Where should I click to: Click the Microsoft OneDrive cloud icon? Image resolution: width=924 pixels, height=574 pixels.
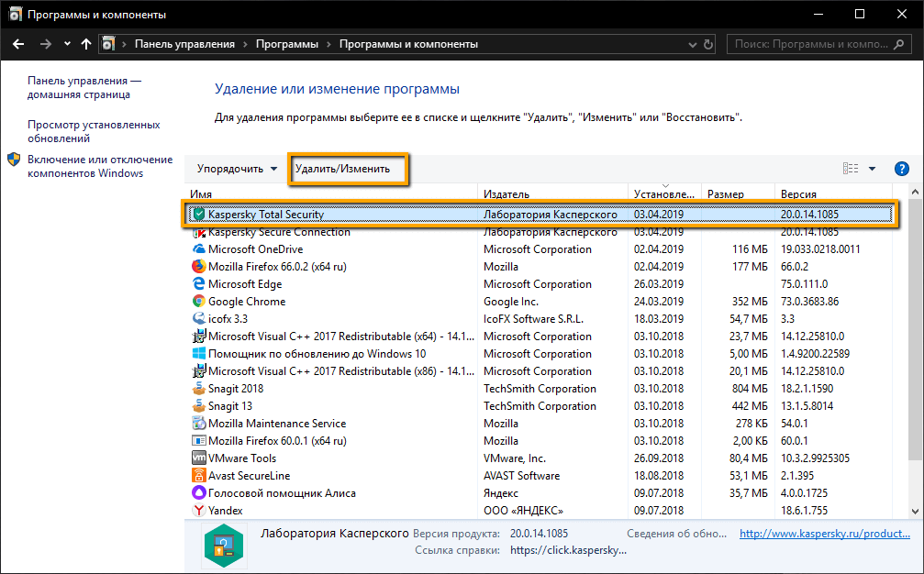coord(197,248)
